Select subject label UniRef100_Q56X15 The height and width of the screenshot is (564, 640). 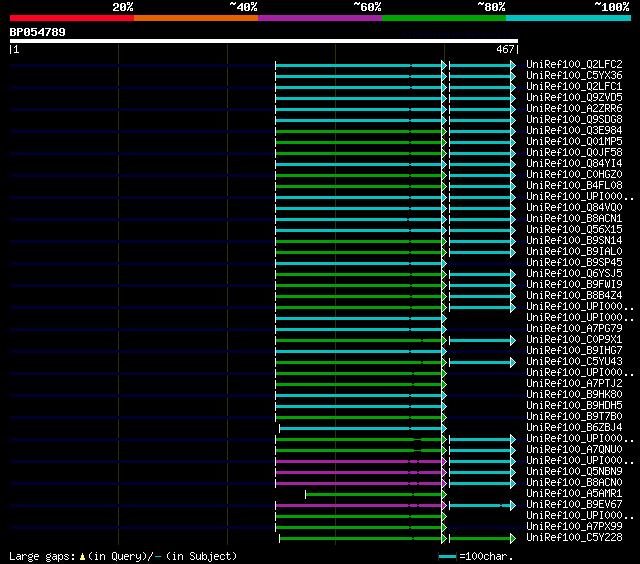click(574, 230)
